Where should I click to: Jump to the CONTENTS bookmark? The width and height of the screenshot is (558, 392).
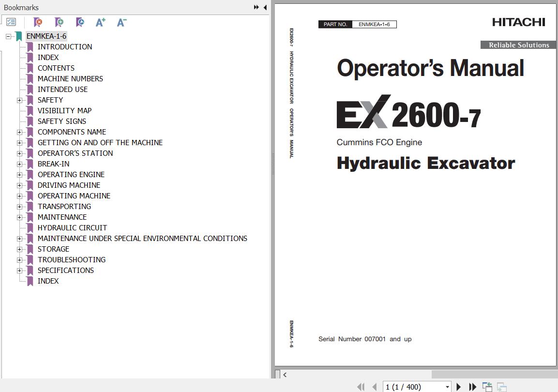[56, 68]
